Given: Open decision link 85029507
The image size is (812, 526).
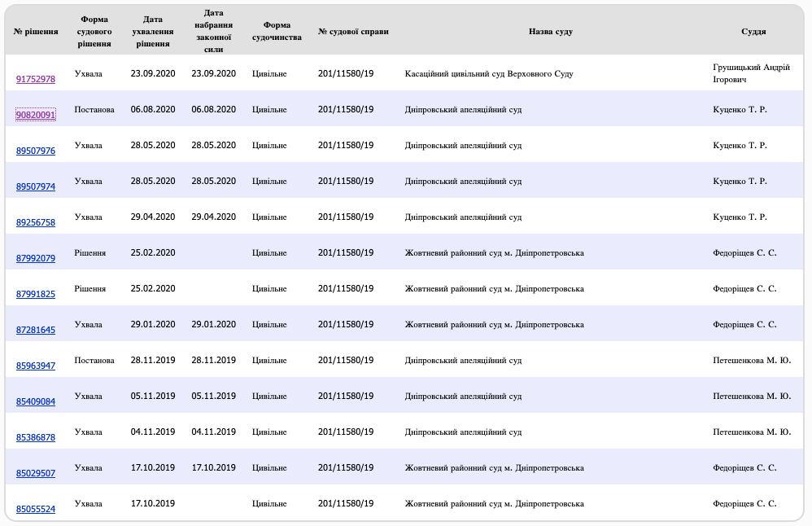Looking at the screenshot, I should (36, 473).
